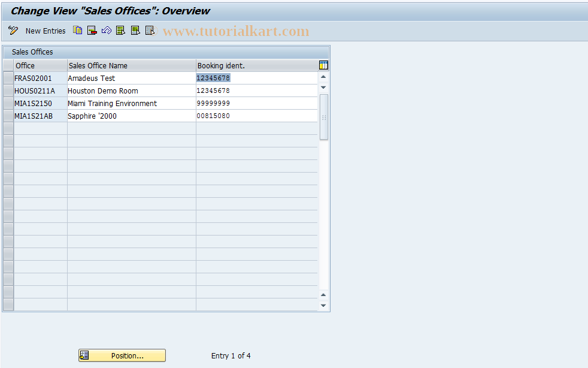Click the bottom scroll-down arrow of the table scrollbar
The image size is (588, 368).
(323, 306)
